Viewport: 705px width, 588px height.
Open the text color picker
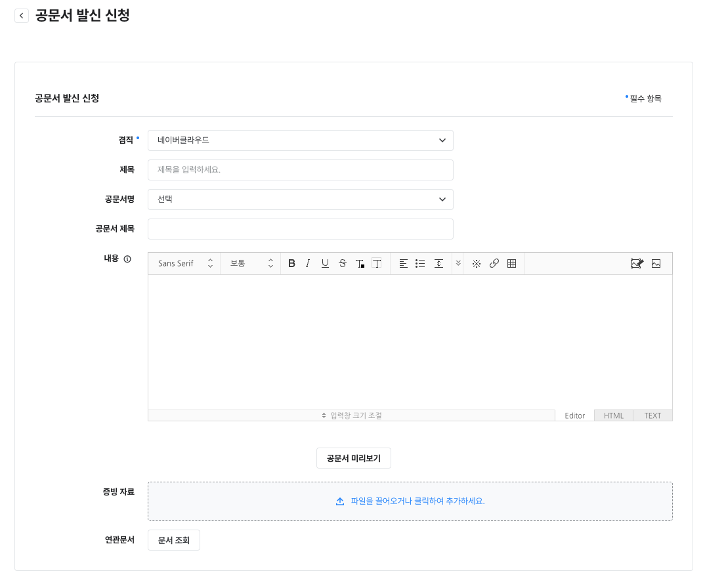[360, 263]
